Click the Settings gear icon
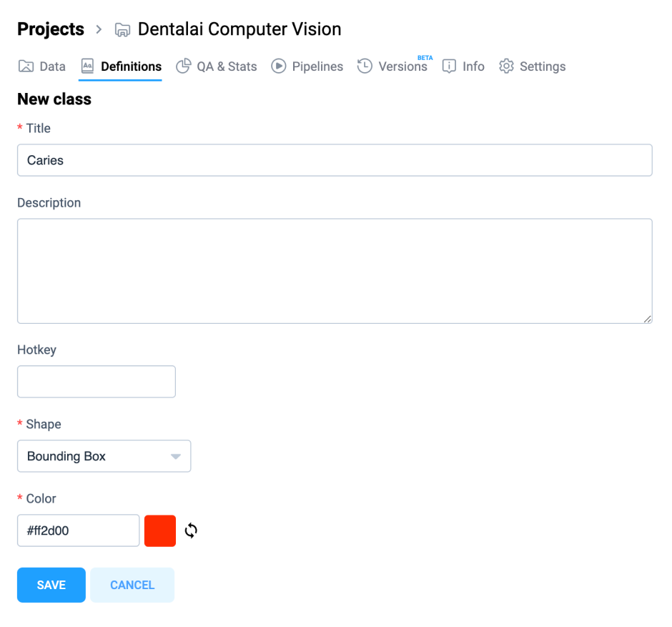The height and width of the screenshot is (627, 672). coord(506,66)
